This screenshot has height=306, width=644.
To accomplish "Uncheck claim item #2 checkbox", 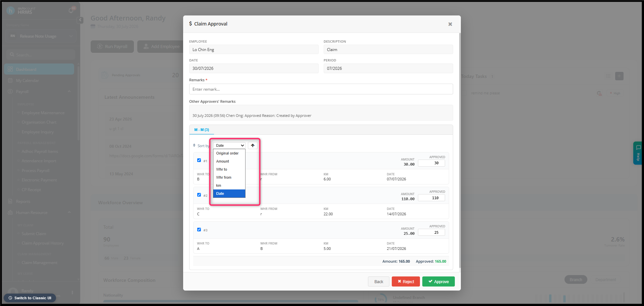I will coord(199,195).
